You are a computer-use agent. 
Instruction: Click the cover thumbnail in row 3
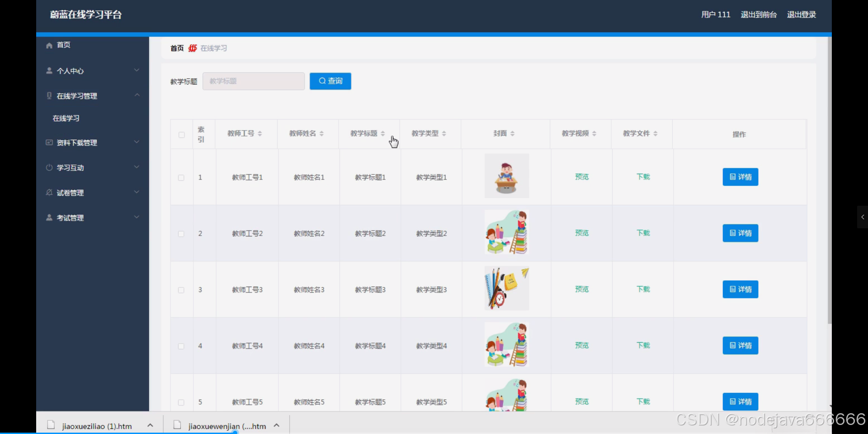(x=507, y=288)
